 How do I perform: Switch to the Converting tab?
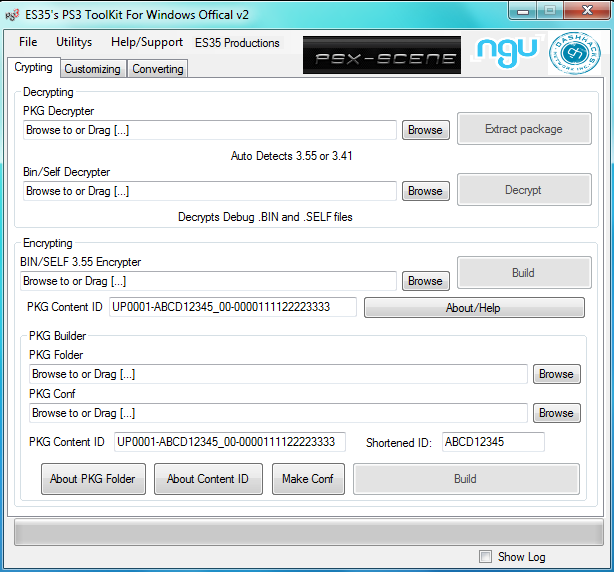158,69
